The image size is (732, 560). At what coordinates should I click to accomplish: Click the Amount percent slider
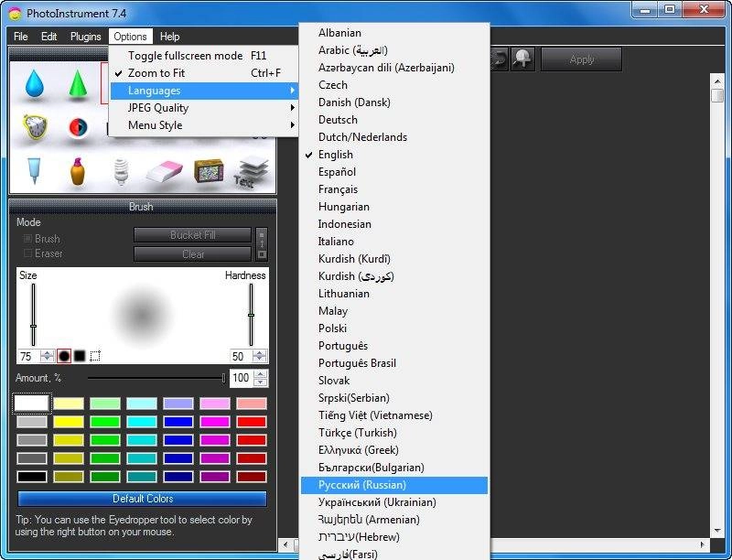(156, 378)
